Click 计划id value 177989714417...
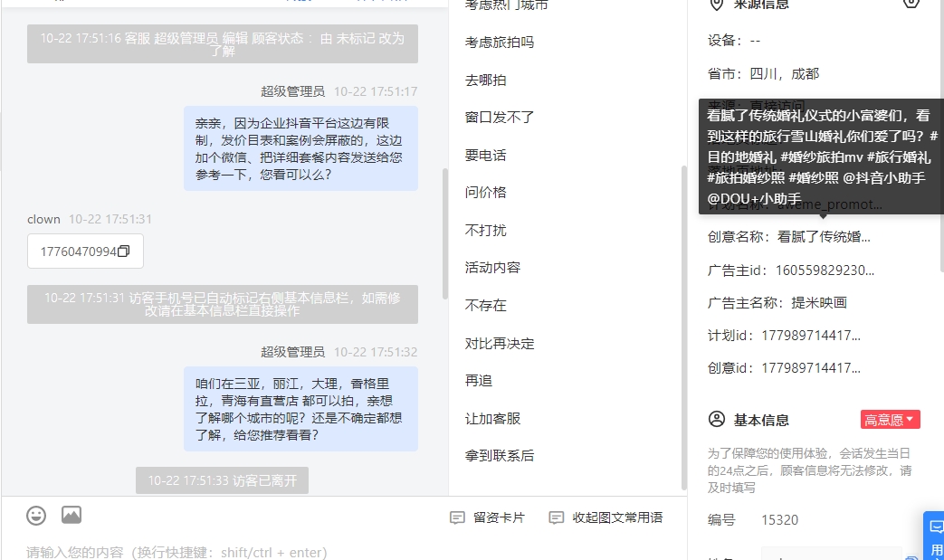This screenshot has height=560, width=944. pyautogui.click(x=811, y=335)
